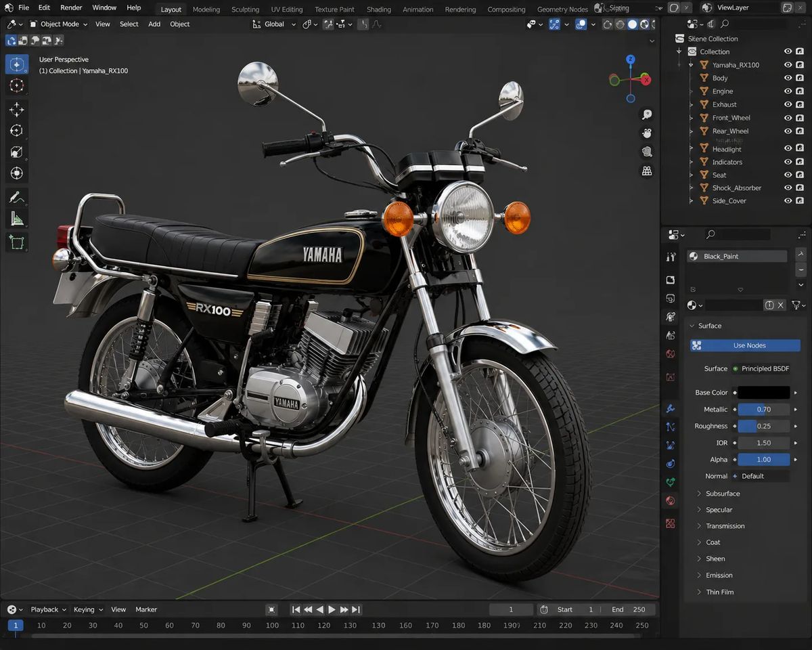Click the properties panel search field

[x=738, y=234]
